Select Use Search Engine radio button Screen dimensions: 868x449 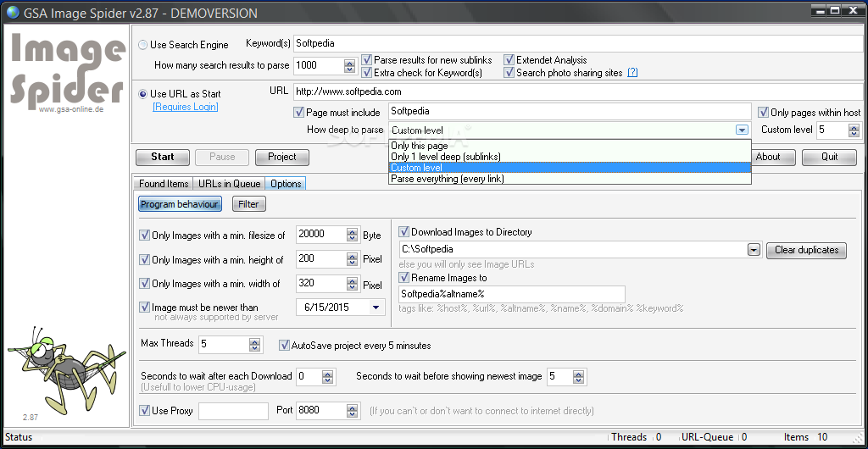[142, 44]
